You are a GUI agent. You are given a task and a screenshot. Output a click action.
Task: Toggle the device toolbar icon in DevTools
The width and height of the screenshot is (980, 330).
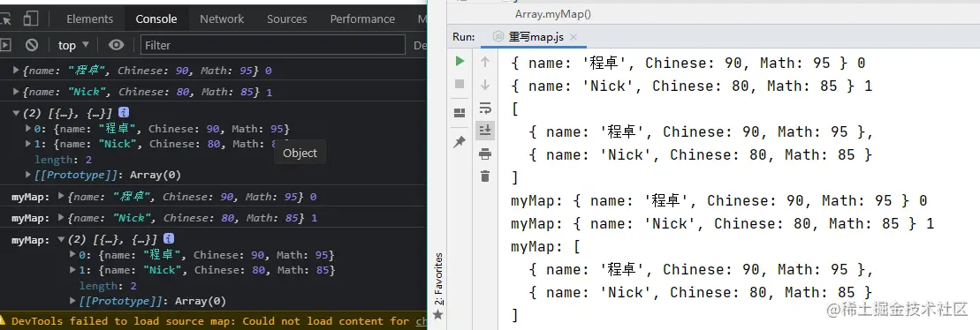tap(31, 19)
